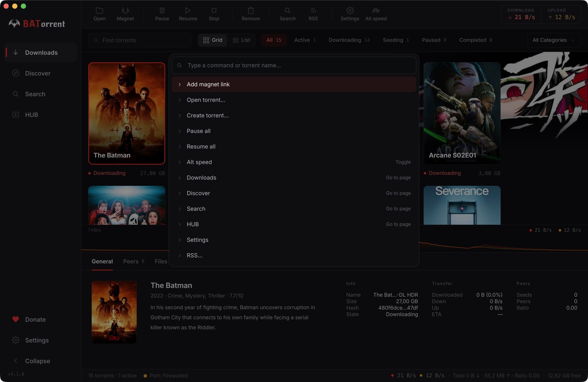This screenshot has height=382, width=588.
Task: Select the All 15 filter tab
Action: pos(274,40)
